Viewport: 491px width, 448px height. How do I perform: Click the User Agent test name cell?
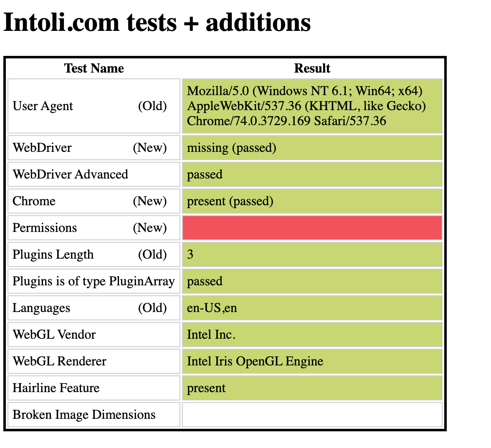coord(94,106)
